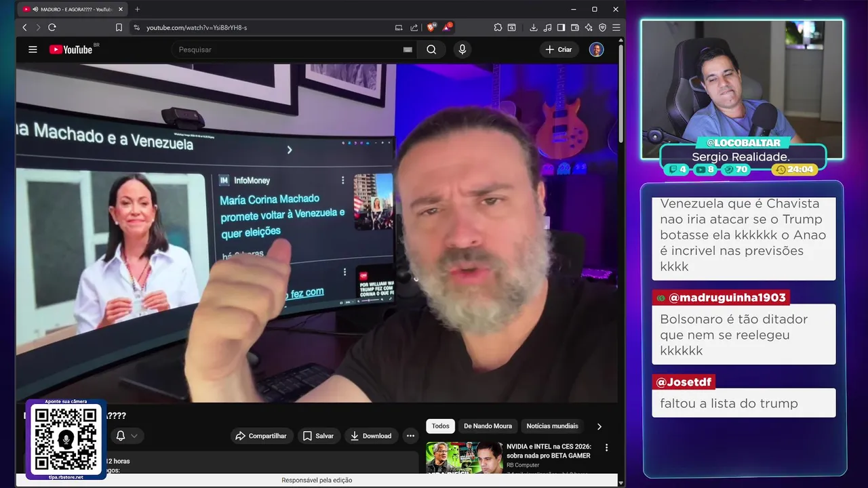Open Leo AI sparkle icon

[x=589, y=27]
